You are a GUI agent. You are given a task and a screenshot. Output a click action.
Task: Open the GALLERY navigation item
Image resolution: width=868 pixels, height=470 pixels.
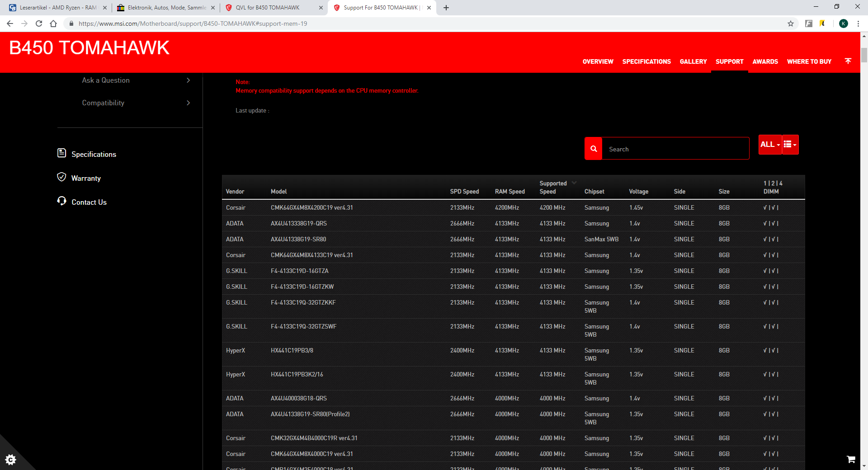693,61
